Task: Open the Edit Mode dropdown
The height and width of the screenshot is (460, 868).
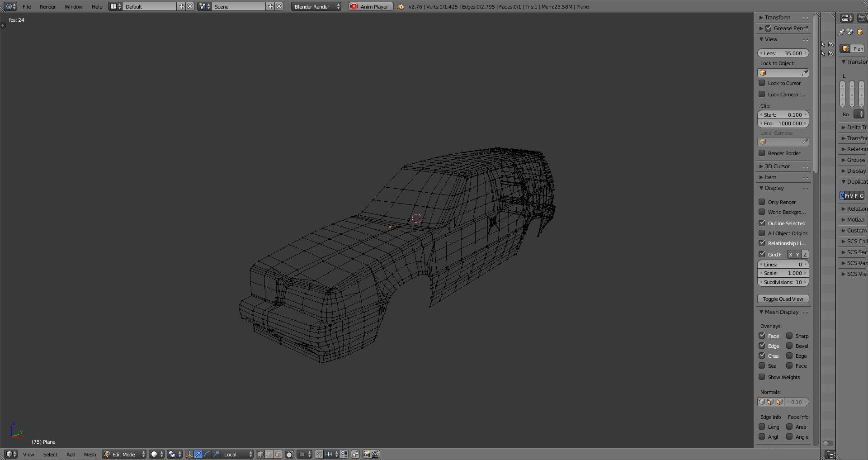Action: pos(124,454)
